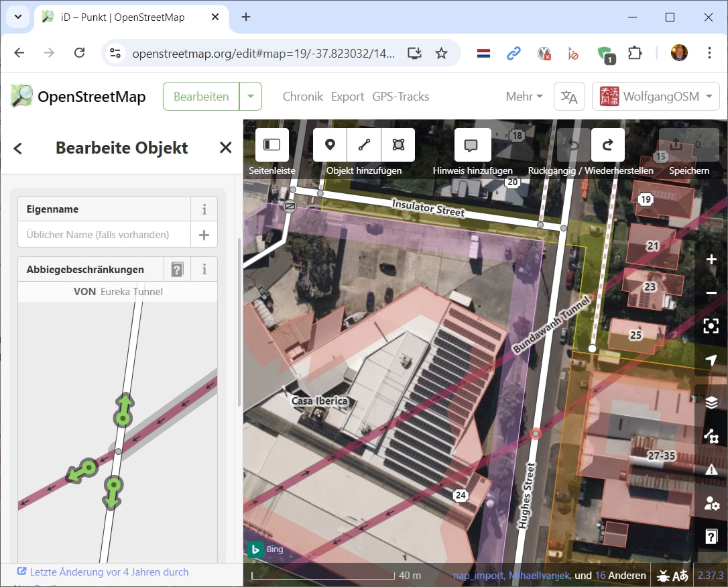728x587 pixels.
Task: Open the Letzte Änderung link
Action: [x=109, y=572]
